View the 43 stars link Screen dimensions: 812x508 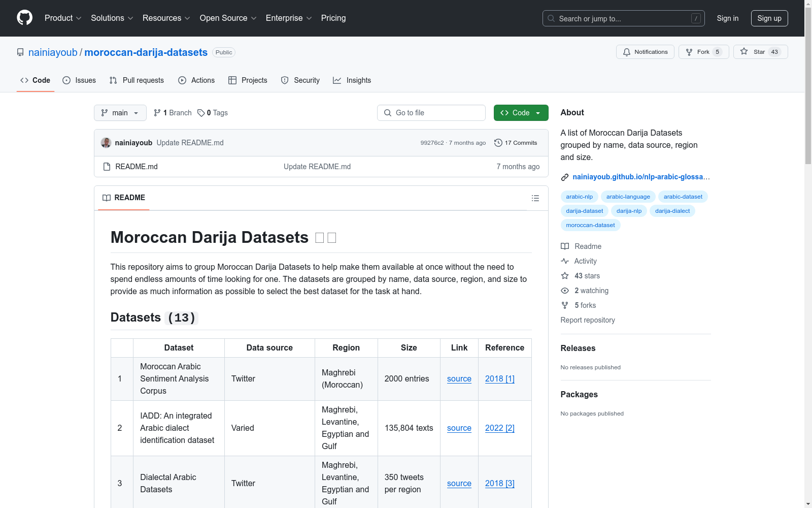[x=581, y=276]
